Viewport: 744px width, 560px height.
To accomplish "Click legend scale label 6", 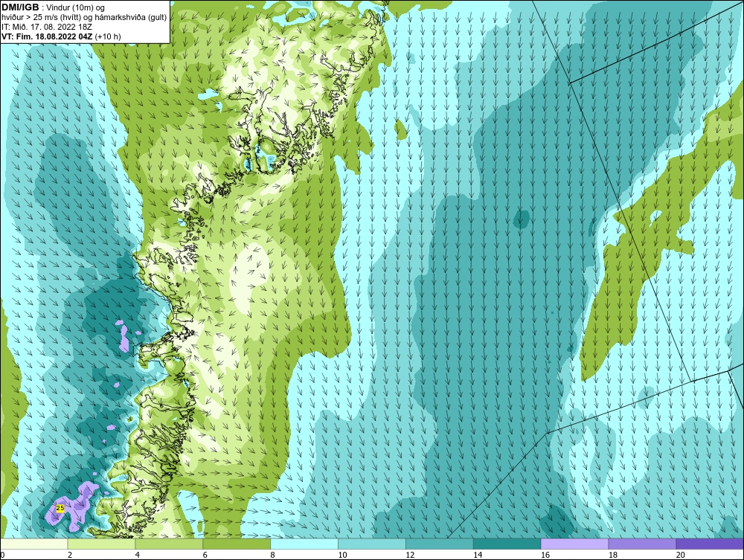I will point(205,555).
